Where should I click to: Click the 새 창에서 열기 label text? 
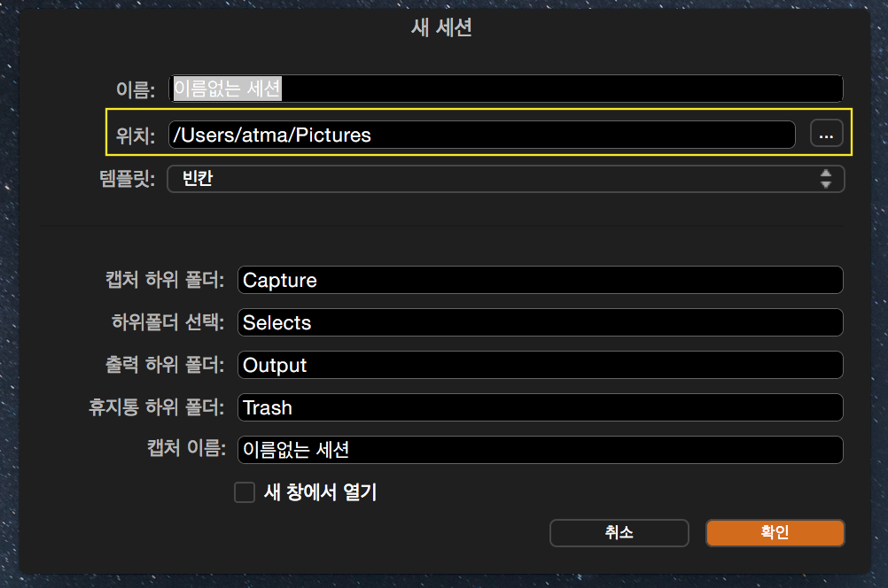coord(320,492)
